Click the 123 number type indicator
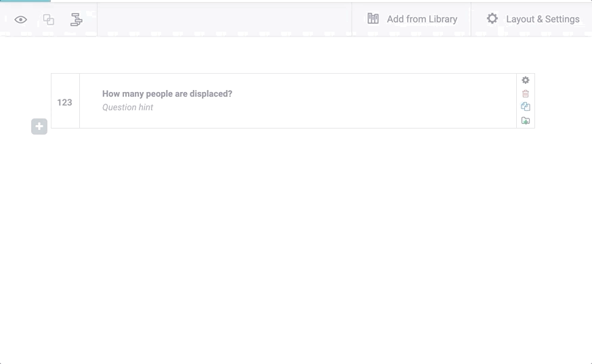This screenshot has height=364, width=592. tap(65, 102)
